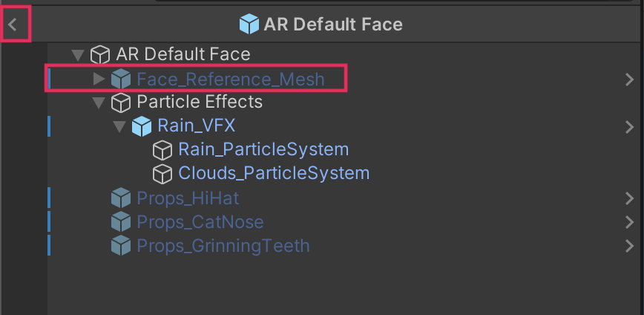Viewport: 644px width, 315px height.
Task: Click the Props_GrinningTeeth prefab cube icon
Action: coord(120,245)
